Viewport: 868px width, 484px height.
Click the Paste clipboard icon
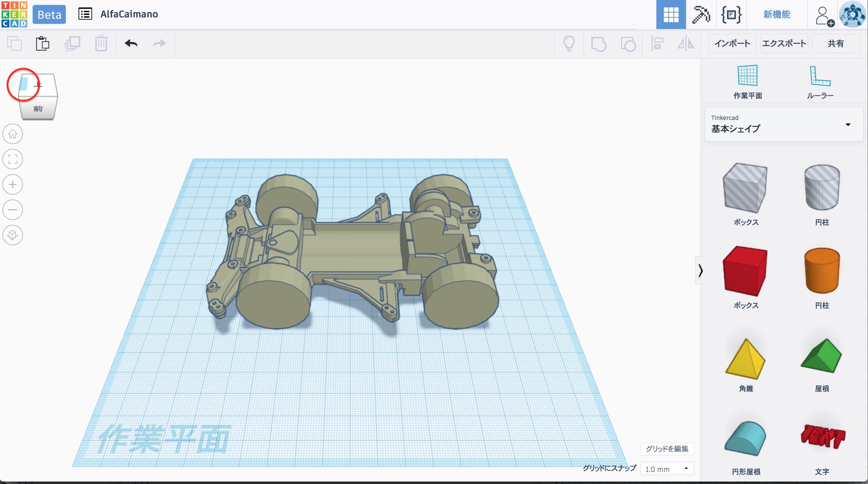tap(42, 43)
